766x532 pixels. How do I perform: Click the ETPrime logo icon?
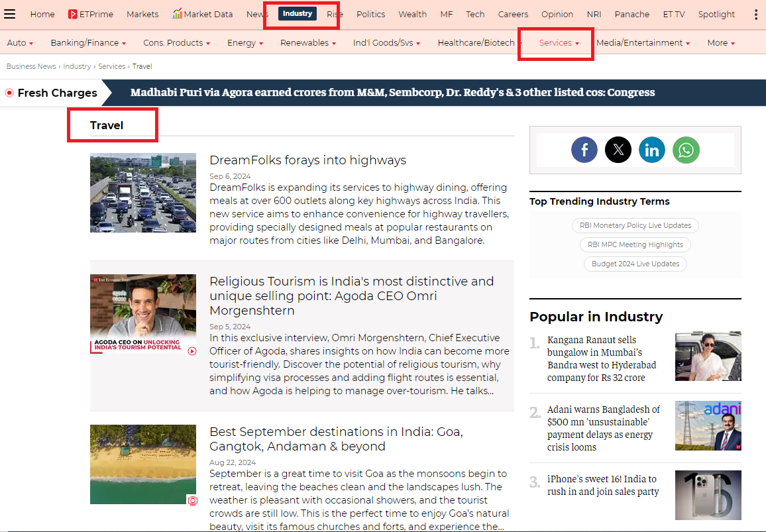pyautogui.click(x=73, y=14)
